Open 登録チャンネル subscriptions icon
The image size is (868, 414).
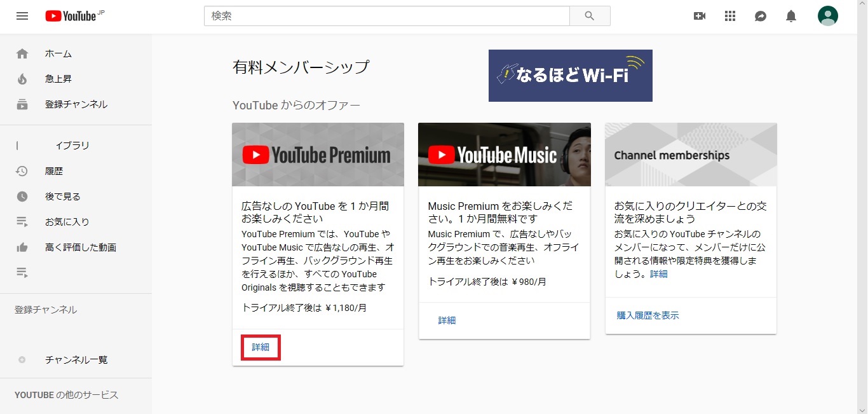click(22, 104)
